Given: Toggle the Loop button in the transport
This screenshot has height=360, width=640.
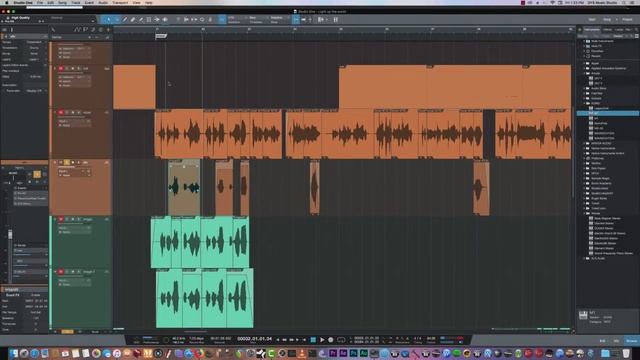Looking at the screenshot, I should 341,340.
